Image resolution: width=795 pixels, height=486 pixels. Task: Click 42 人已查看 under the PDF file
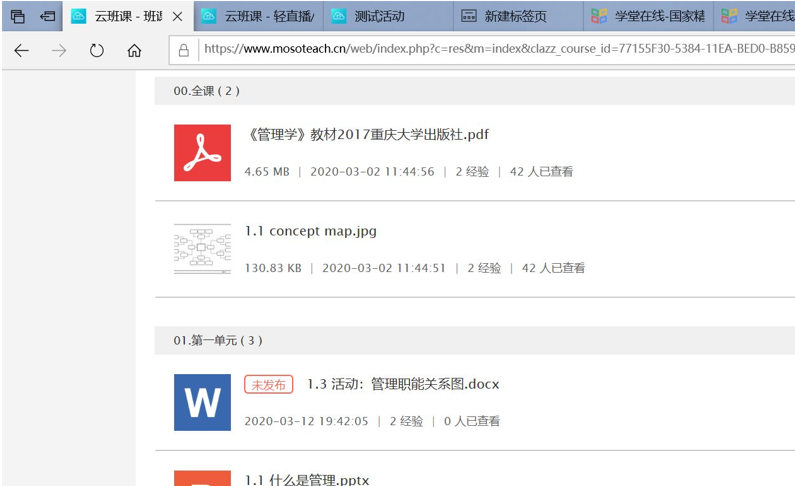[541, 172]
